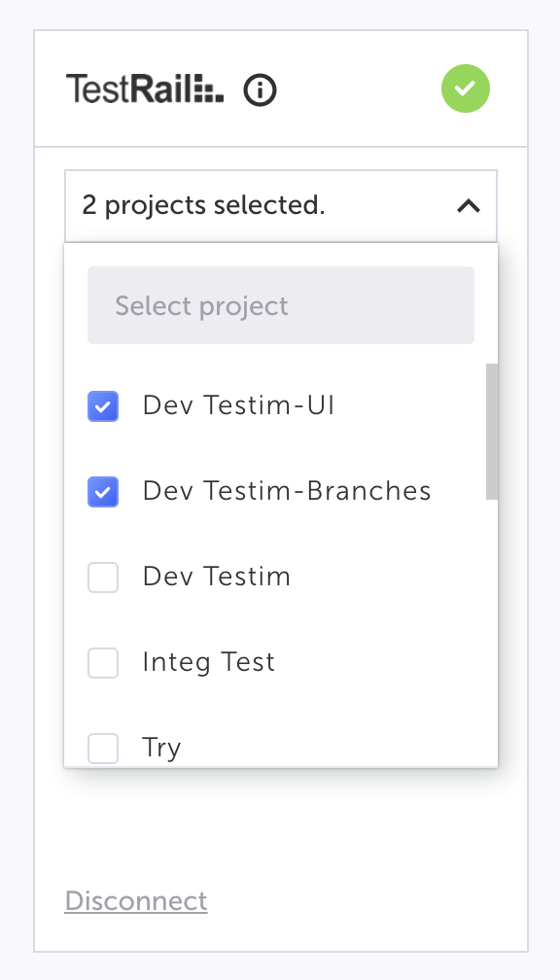Screen dimensions: 560x980
Task: Enable the Integ Test checkbox
Action: pyautogui.click(x=103, y=662)
